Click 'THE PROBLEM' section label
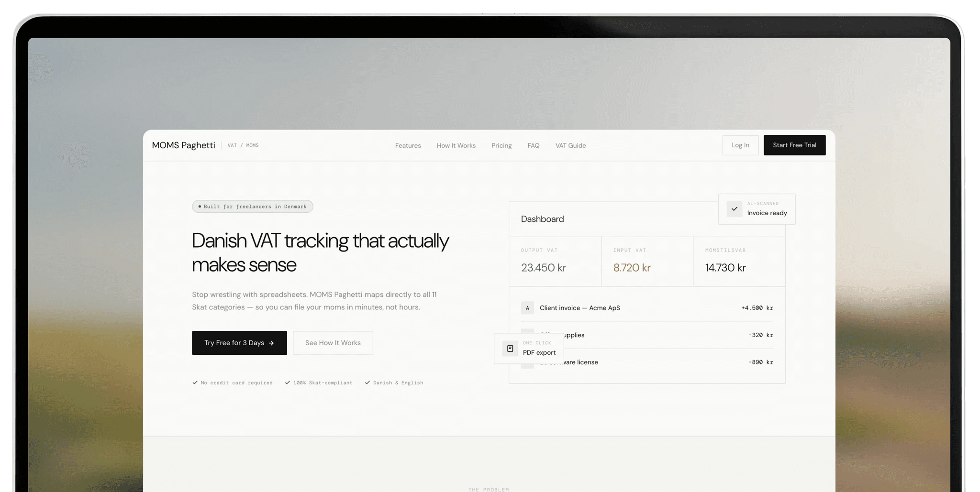 (489, 489)
